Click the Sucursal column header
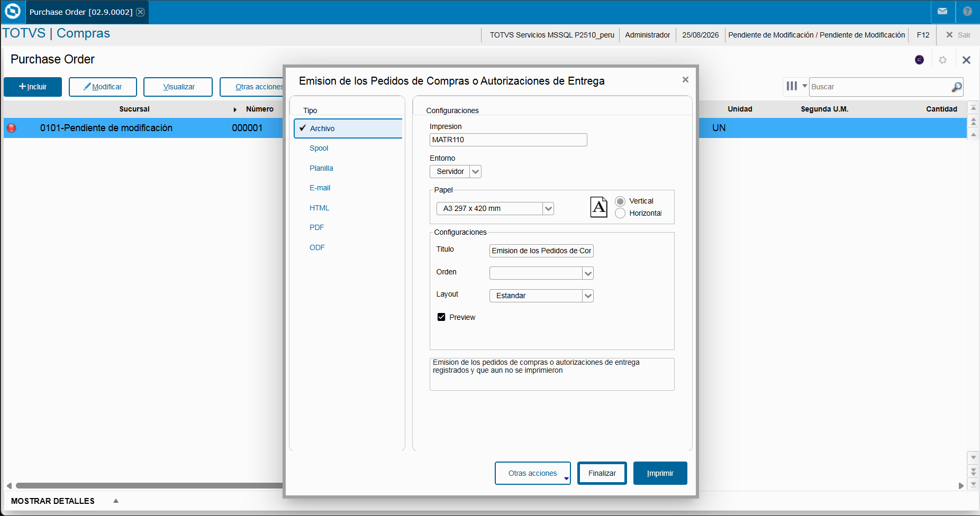Viewport: 980px width, 516px height. [134, 109]
